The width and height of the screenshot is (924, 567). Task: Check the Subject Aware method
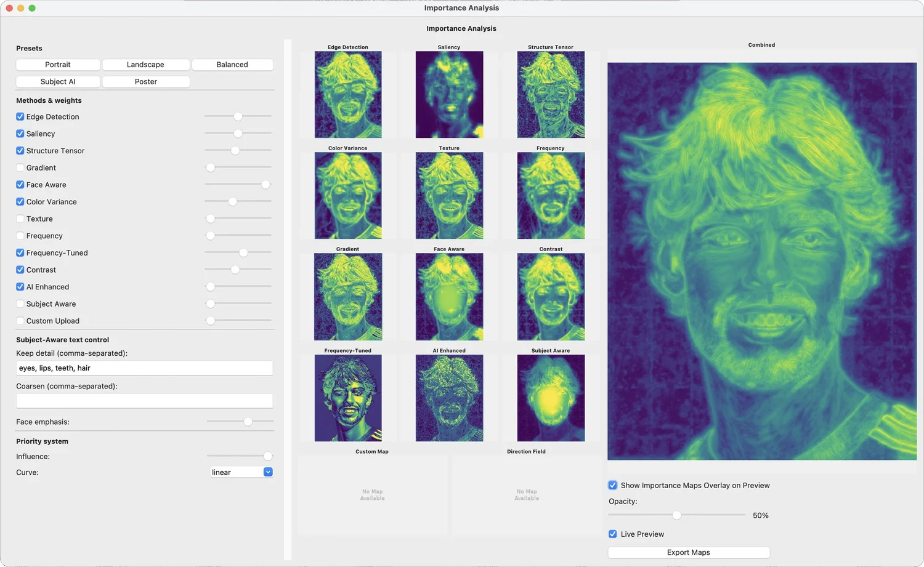20,304
